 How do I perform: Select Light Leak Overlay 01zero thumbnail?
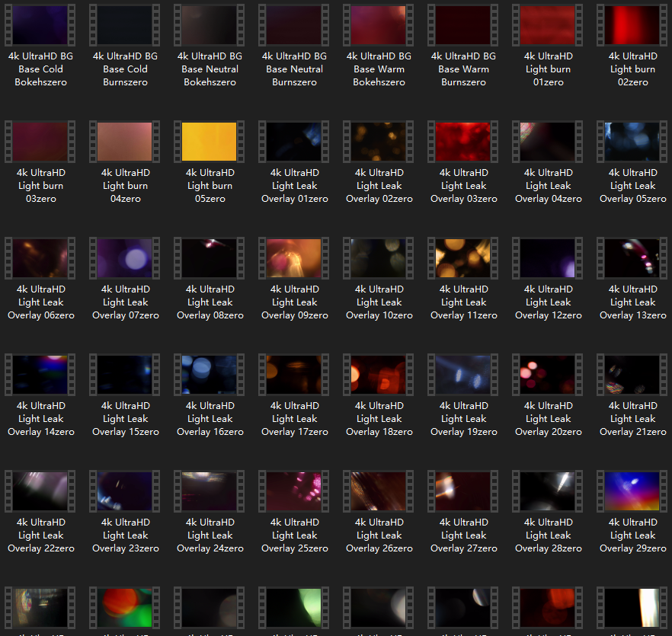click(293, 142)
